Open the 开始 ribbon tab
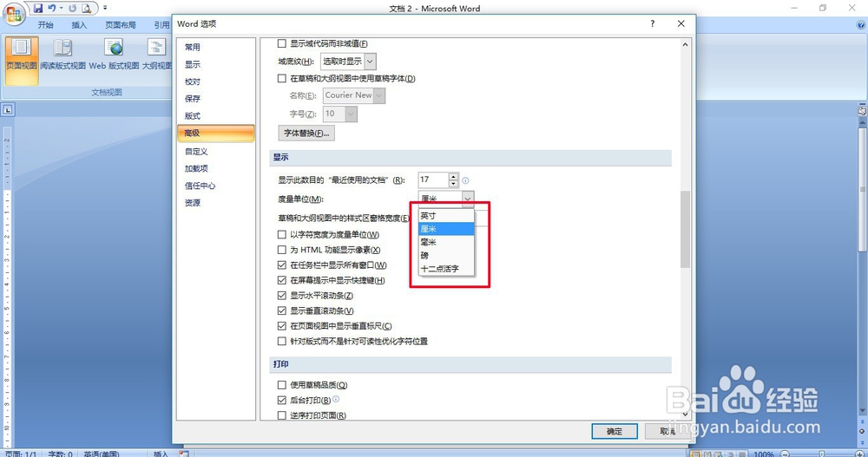 point(45,25)
